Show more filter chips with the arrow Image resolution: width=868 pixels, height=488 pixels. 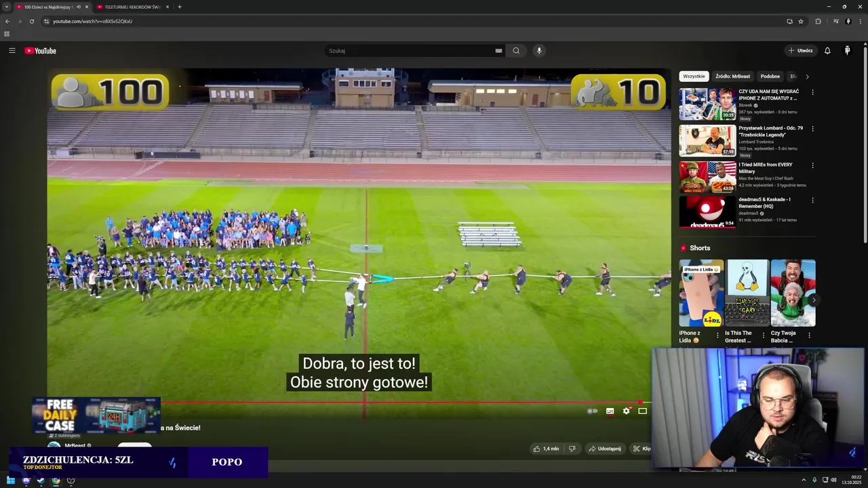coord(807,77)
